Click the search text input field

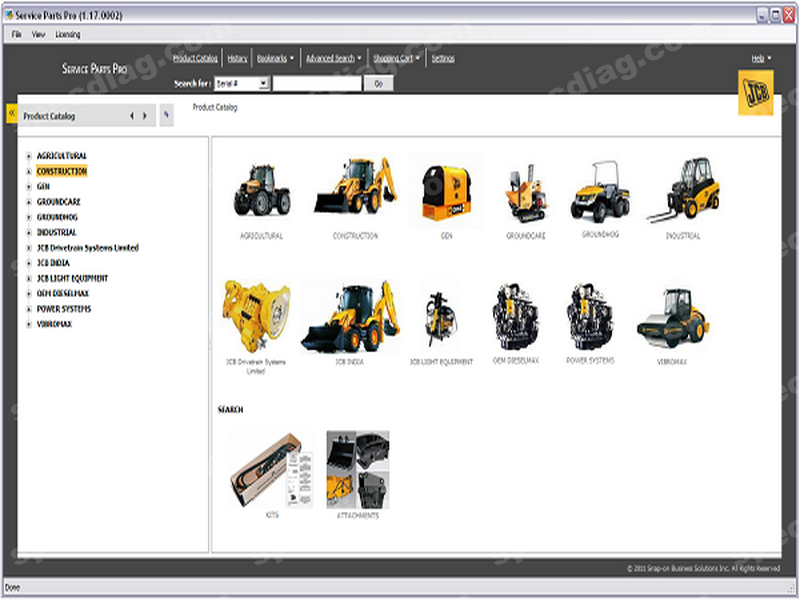317,84
